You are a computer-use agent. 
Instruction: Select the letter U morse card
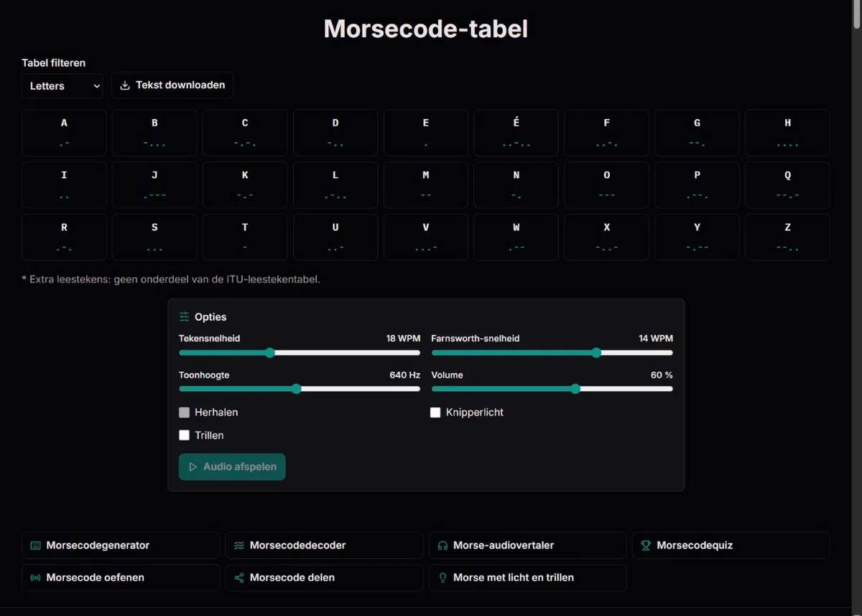[x=335, y=237]
